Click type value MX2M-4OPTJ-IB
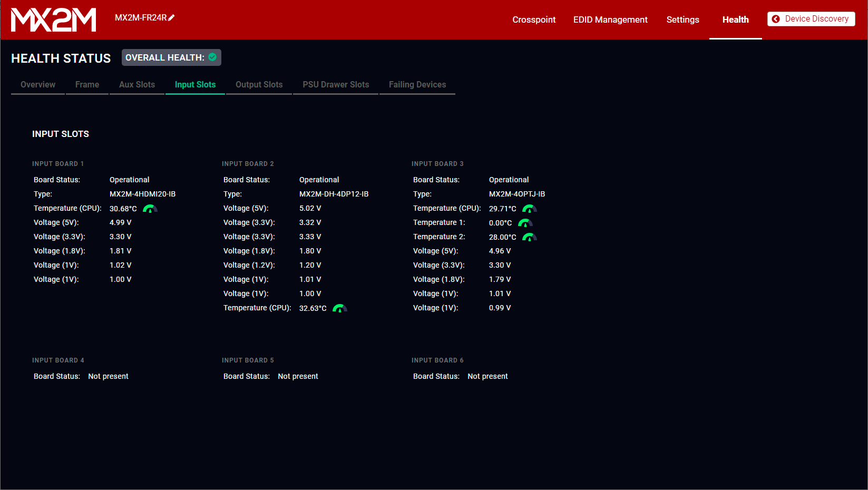Viewport: 868px width, 490px height. (x=517, y=194)
